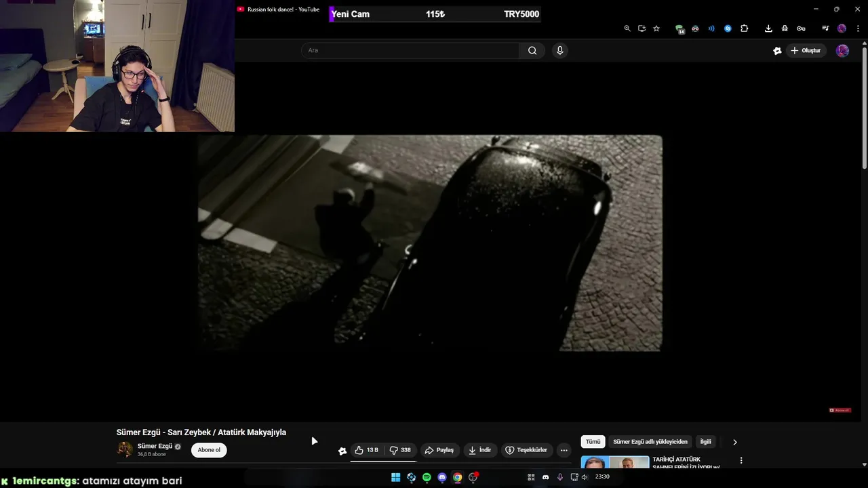This screenshot has width=868, height=488.
Task: Open the media controls playlist icon
Action: tap(825, 28)
